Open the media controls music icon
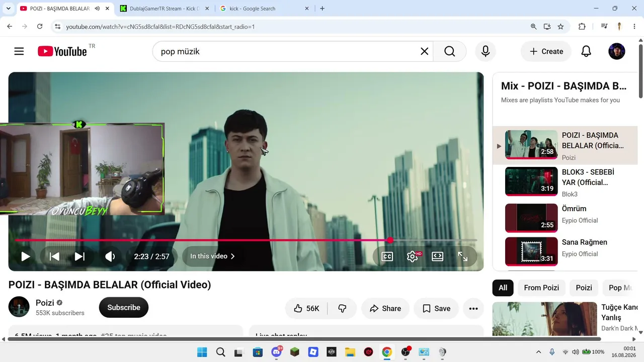Image resolution: width=644 pixels, height=362 pixels. coord(604,27)
